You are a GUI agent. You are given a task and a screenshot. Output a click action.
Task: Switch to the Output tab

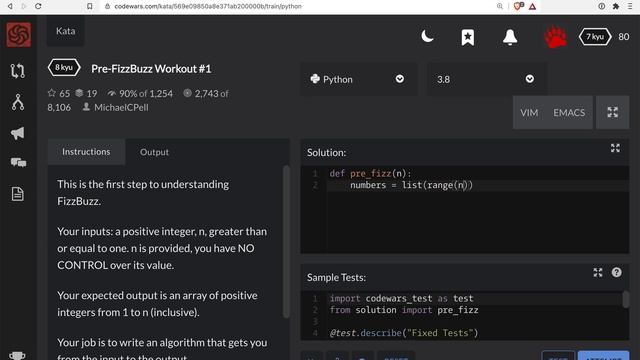154,152
